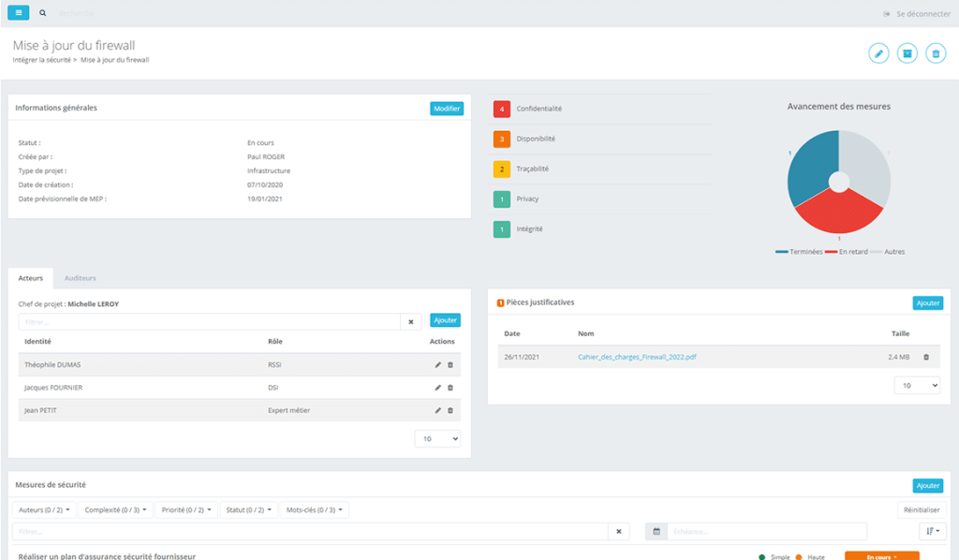959x560 pixels.
Task: Click the round pencil edit project icon
Action: coord(878,53)
